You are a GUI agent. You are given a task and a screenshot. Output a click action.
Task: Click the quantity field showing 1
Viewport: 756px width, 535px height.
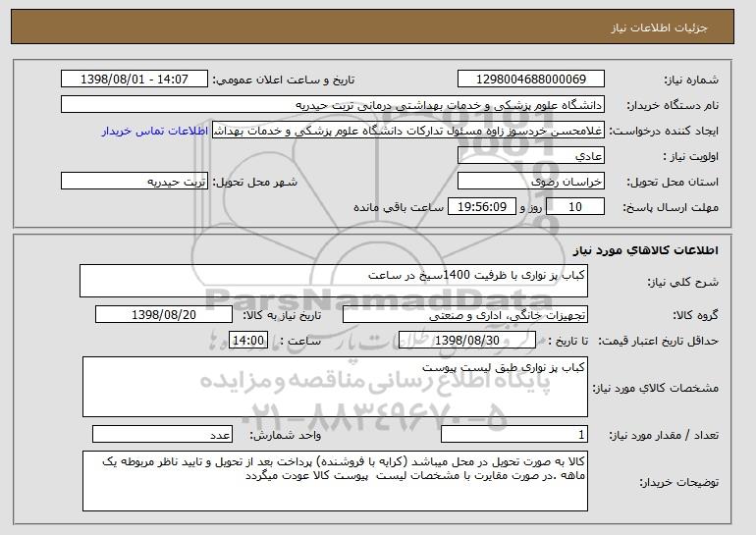tap(514, 434)
